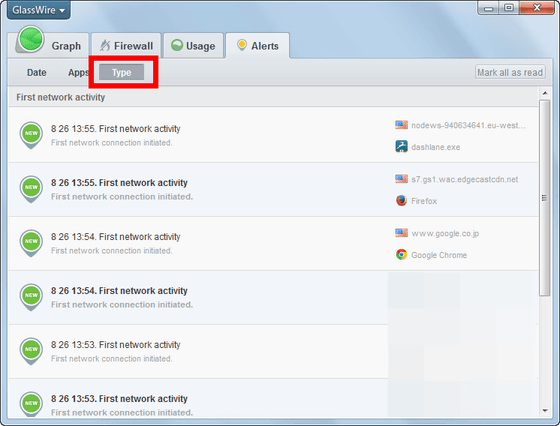Click the dashlane.exe app icon
This screenshot has height=426, width=560.
(x=401, y=146)
